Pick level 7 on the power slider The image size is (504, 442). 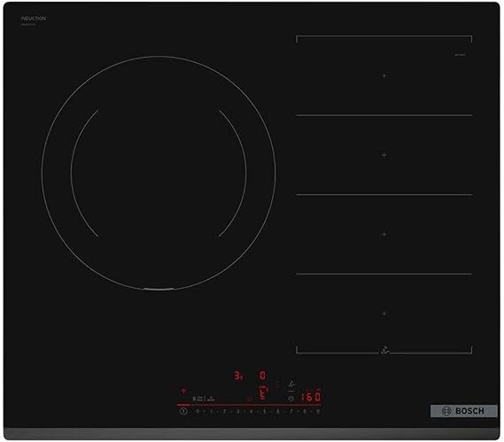[291, 411]
